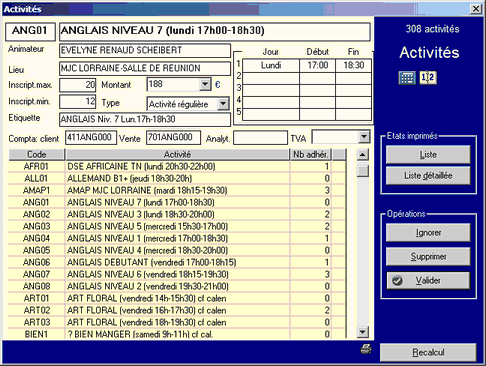
Task: Select ANG01 in the activity list
Action: click(177, 202)
